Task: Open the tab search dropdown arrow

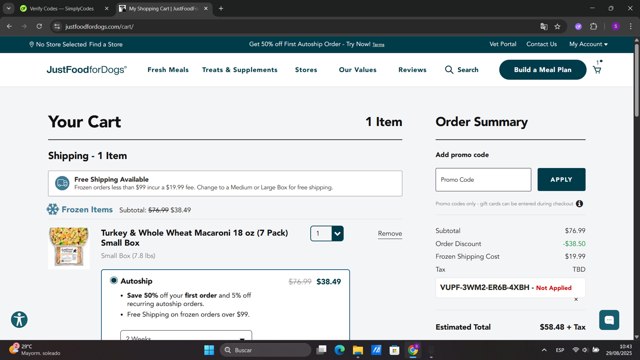Action: (8, 9)
